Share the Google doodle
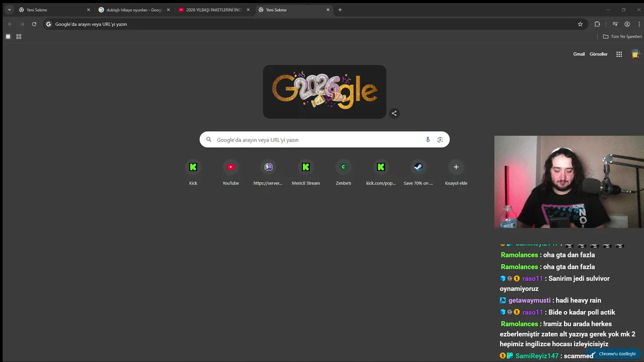Image resolution: width=644 pixels, height=362 pixels. pyautogui.click(x=394, y=113)
